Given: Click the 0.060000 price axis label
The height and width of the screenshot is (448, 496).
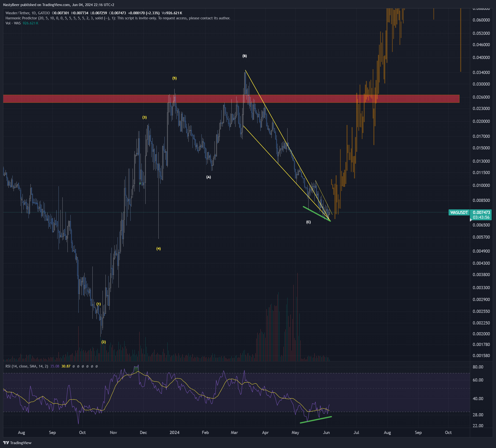Looking at the screenshot, I should pyautogui.click(x=481, y=20).
